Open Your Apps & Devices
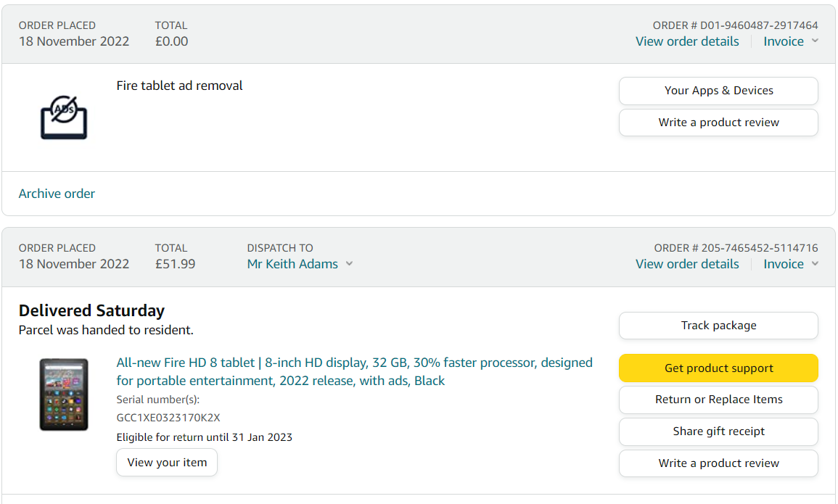Viewport: 838px width, 504px height. 718,91
